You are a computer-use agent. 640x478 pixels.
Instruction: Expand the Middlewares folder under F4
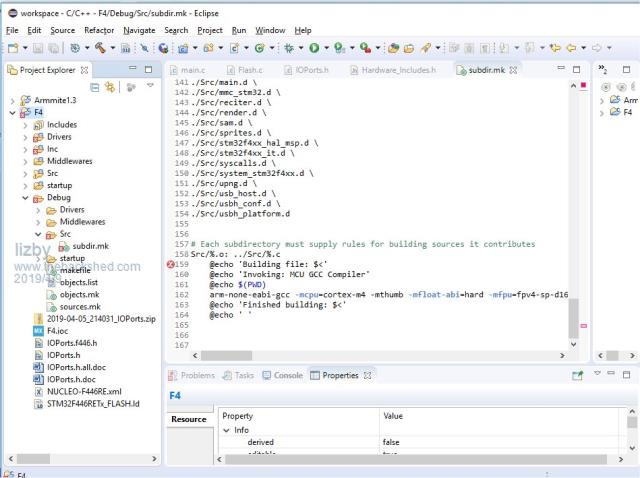(x=26, y=161)
